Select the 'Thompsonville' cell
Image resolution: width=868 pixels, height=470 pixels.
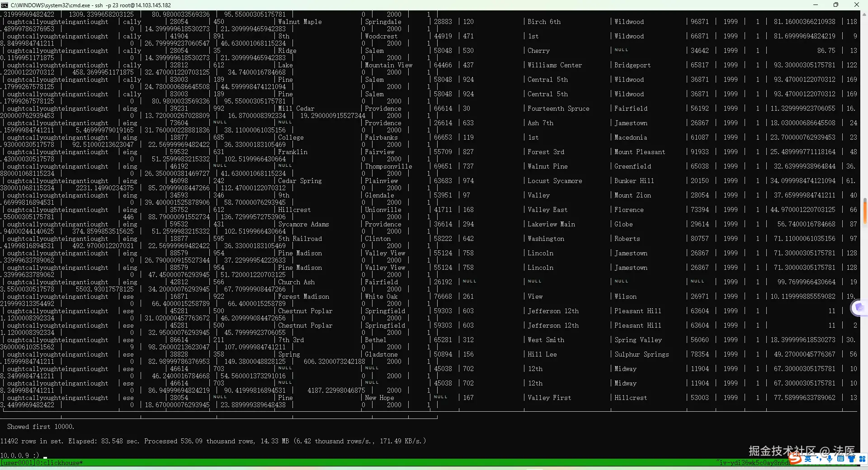tap(388, 166)
